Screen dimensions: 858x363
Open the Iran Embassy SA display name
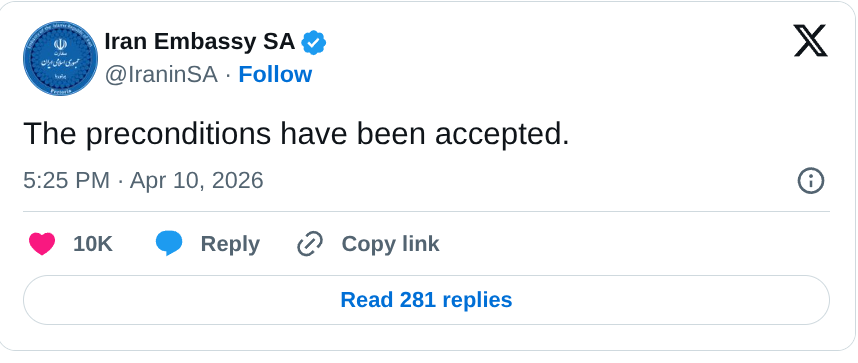[200, 42]
